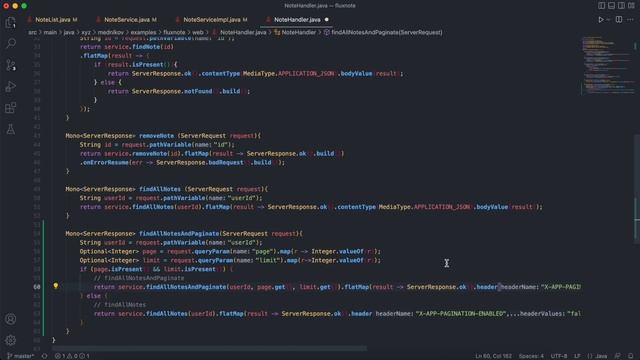Open the Source Control view
640x360 pixels.
click(11, 65)
